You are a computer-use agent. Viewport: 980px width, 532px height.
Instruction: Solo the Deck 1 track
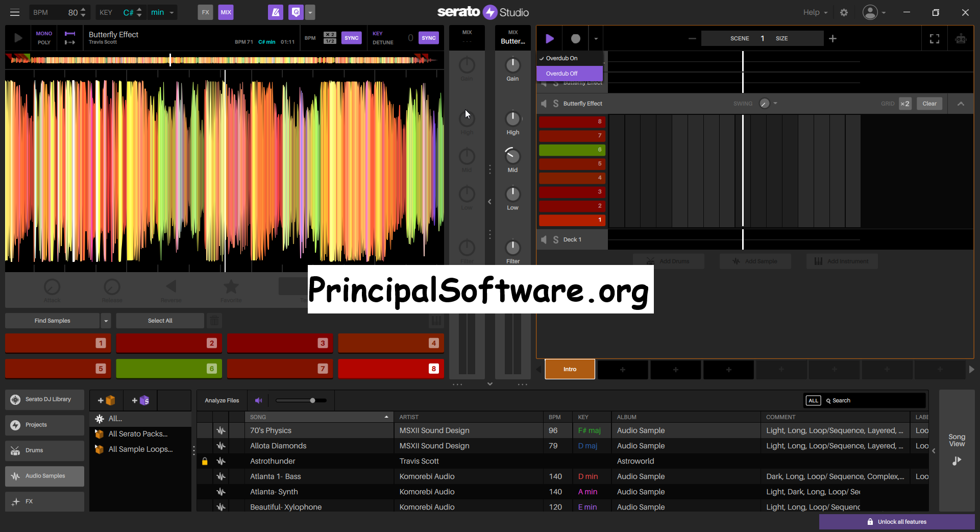click(556, 239)
